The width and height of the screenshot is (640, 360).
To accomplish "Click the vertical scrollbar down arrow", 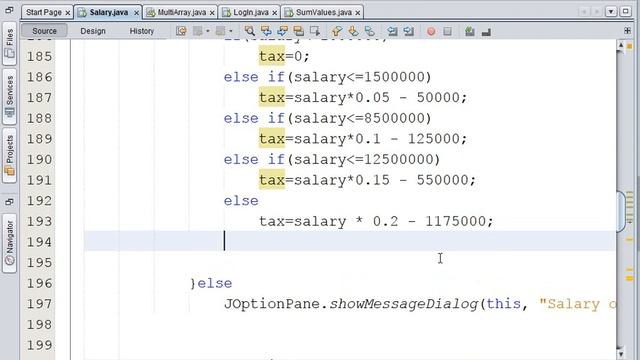I will tap(621, 354).
